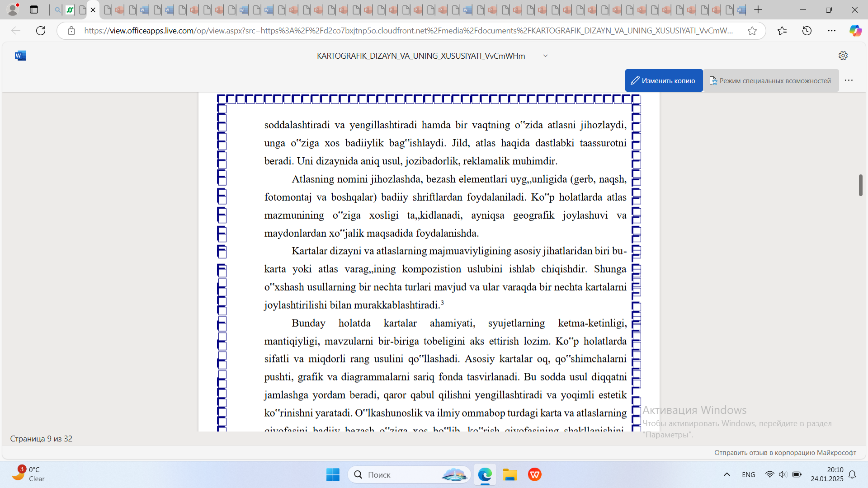The height and width of the screenshot is (488, 868).
Task: Open the tab actions menu icon
Action: (34, 9)
